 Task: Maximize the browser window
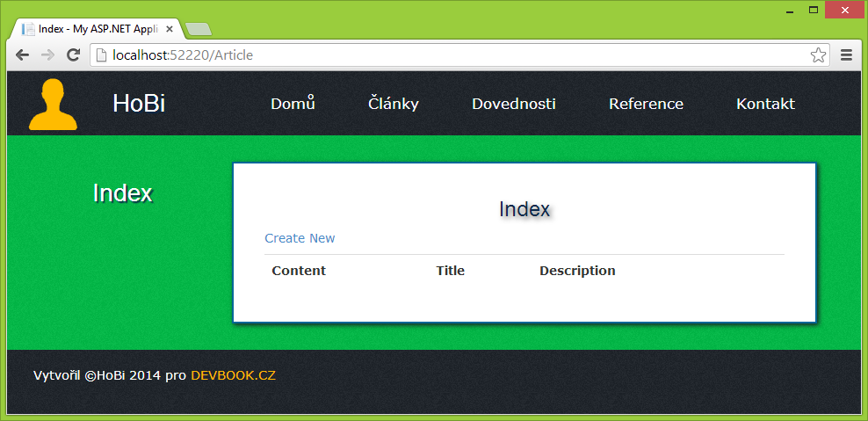[x=814, y=10]
